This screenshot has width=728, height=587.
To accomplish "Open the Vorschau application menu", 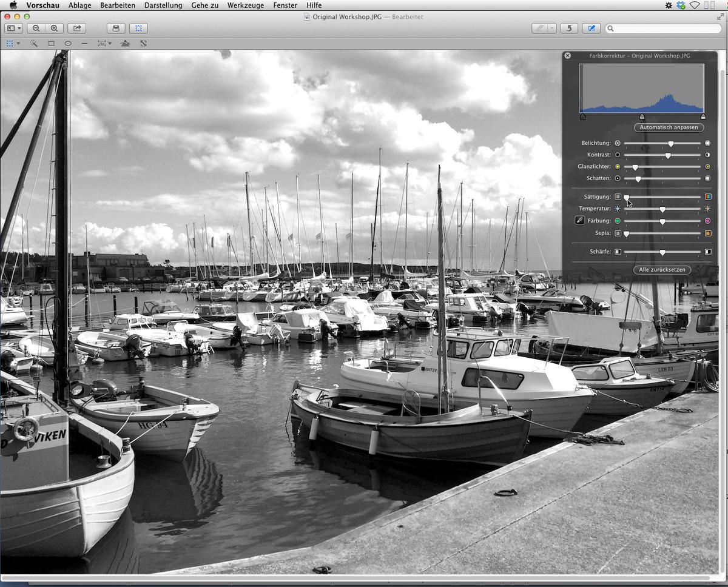I will coord(42,5).
